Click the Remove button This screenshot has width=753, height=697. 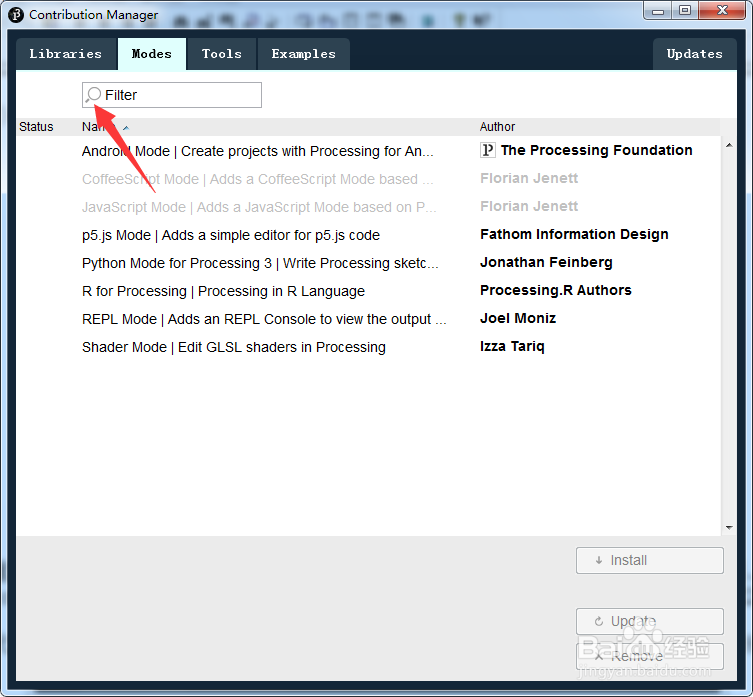[650, 656]
